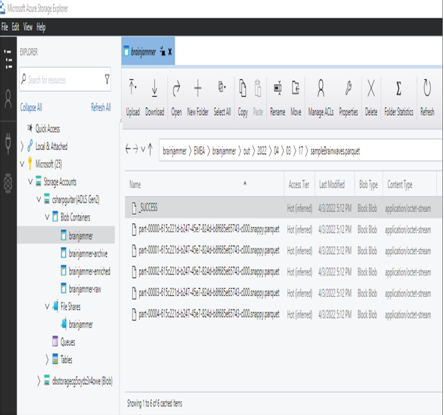Image resolution: width=444 pixels, height=415 pixels.
Task: Click Select All in toolbar
Action: point(222,98)
